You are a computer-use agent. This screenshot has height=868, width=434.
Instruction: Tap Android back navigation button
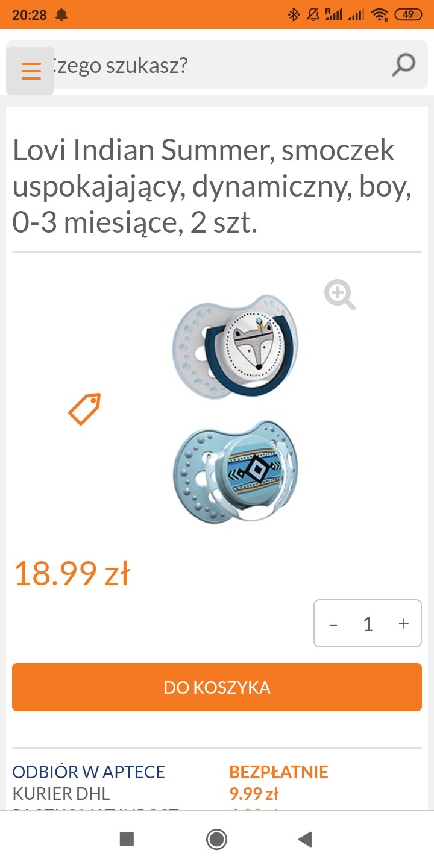pos(306,839)
